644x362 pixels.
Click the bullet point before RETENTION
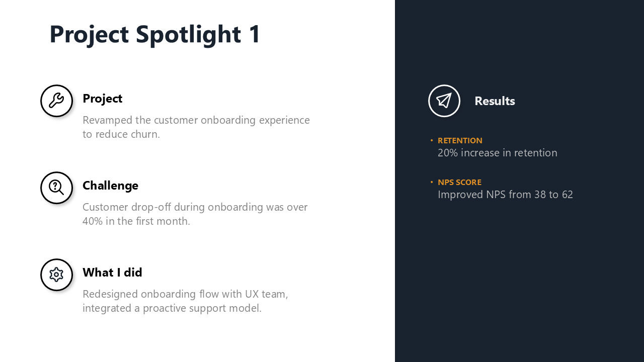(x=432, y=140)
